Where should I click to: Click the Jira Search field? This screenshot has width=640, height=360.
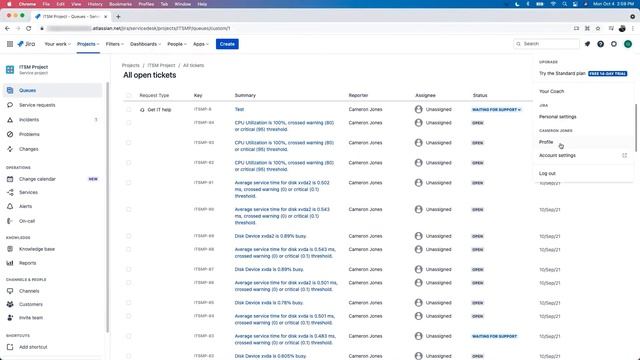coord(547,44)
